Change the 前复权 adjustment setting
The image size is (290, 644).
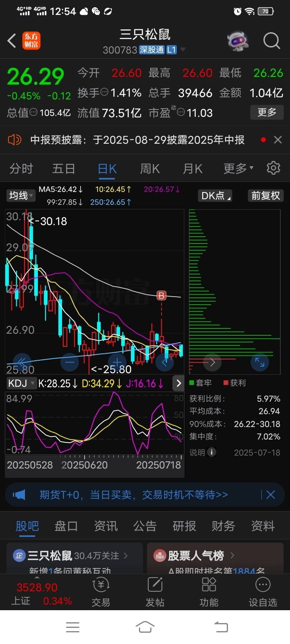265,196
